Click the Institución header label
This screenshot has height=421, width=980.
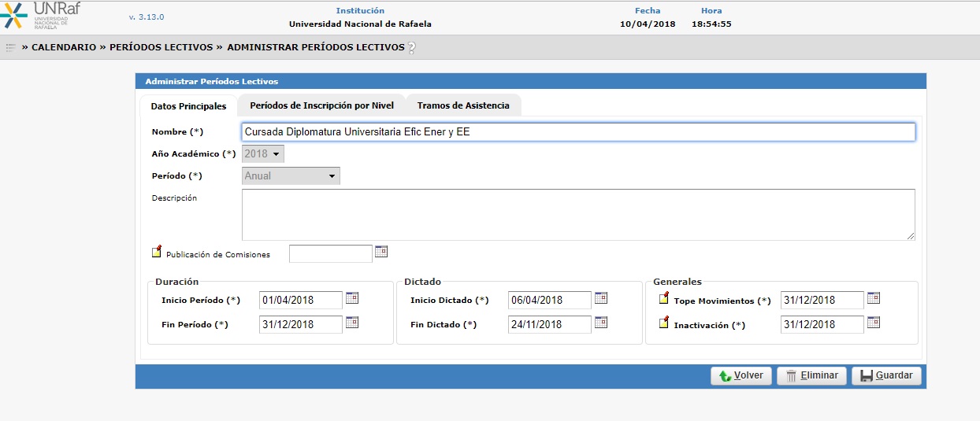(360, 10)
